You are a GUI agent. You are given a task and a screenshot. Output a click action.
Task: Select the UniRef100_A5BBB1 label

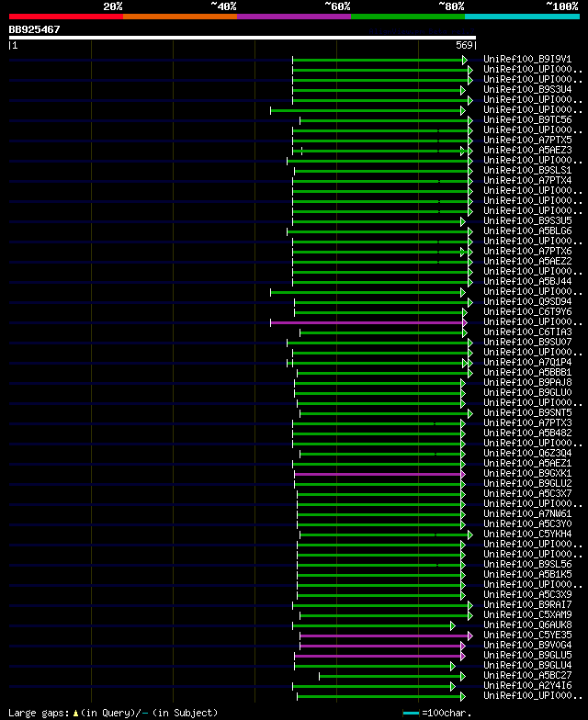coord(527,373)
